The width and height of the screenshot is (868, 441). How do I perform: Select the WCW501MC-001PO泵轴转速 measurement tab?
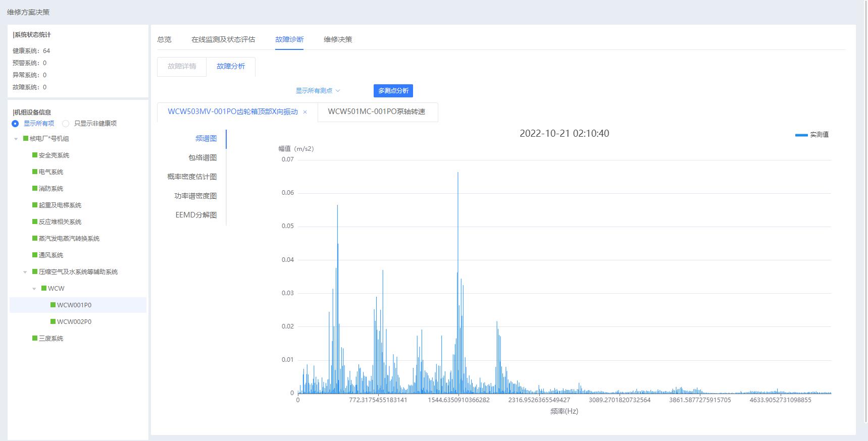(x=377, y=112)
